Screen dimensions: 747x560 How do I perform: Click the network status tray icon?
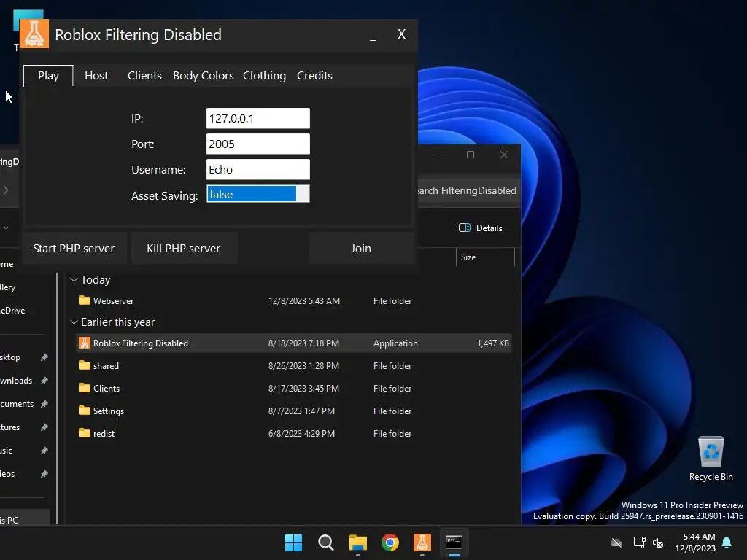[639, 542]
